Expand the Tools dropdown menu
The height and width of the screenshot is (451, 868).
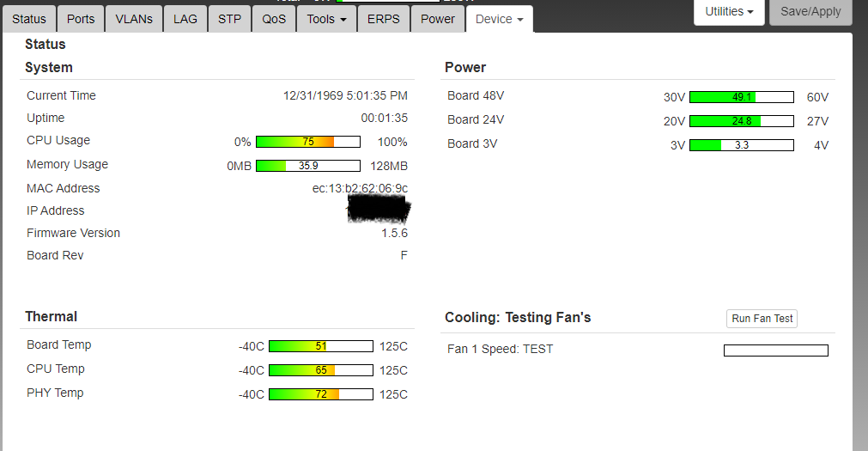click(326, 19)
